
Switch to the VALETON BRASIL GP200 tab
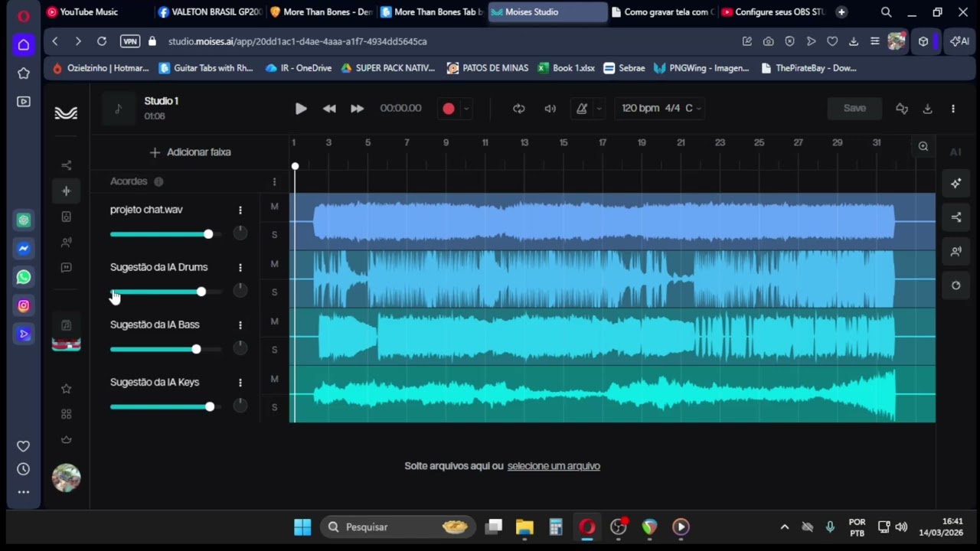click(x=209, y=12)
